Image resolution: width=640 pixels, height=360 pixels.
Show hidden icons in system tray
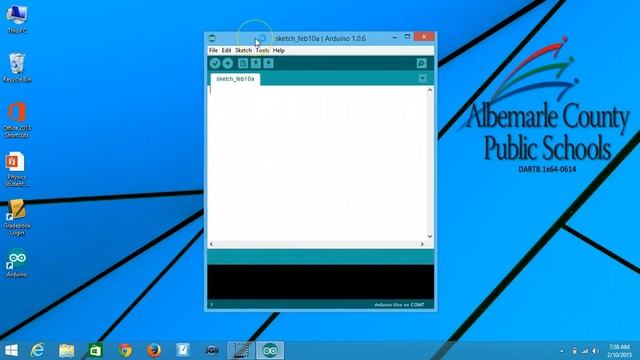pos(562,351)
